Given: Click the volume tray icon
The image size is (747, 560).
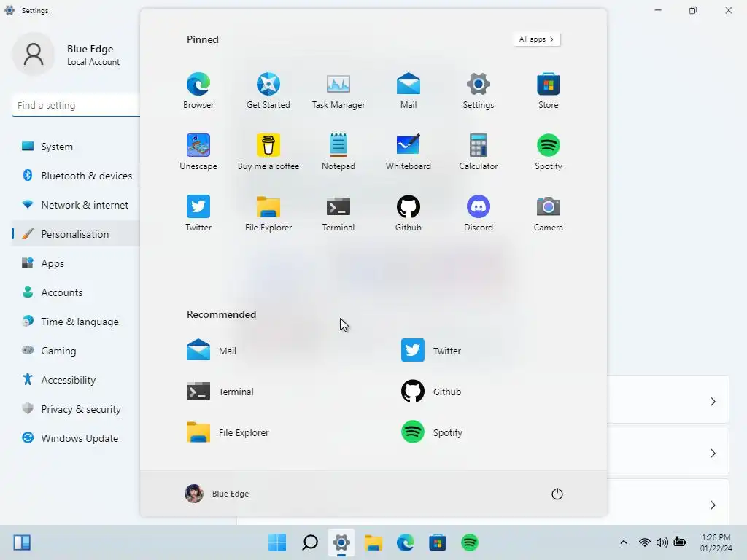Looking at the screenshot, I should click(662, 542).
